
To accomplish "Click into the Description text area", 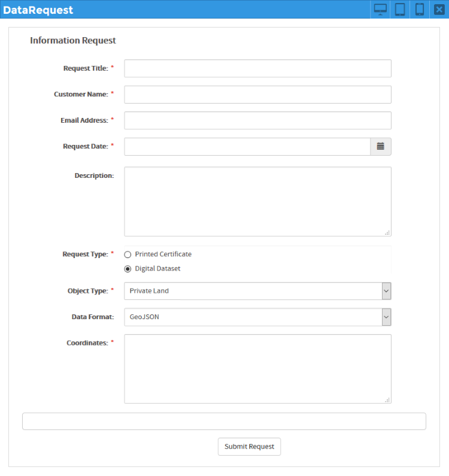I will tap(258, 202).
